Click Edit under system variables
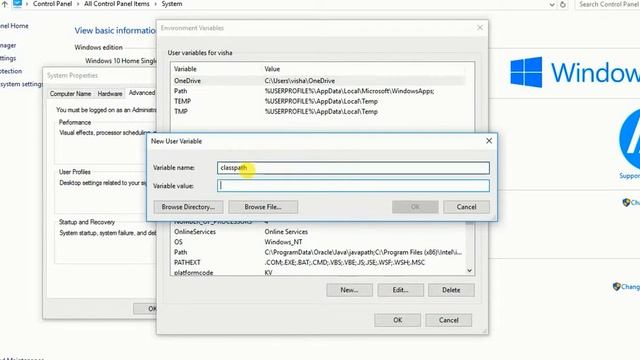 click(x=400, y=290)
